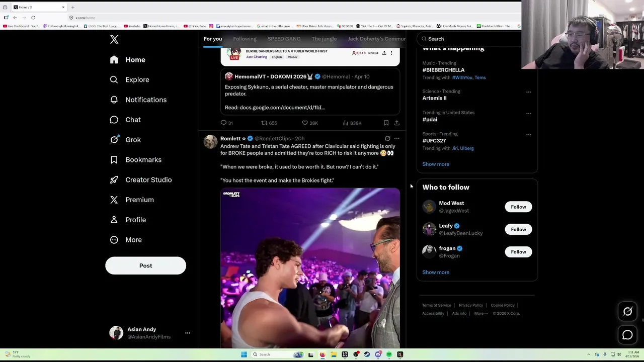
Task: Open @RomlettClips handle link
Action: coord(273,138)
